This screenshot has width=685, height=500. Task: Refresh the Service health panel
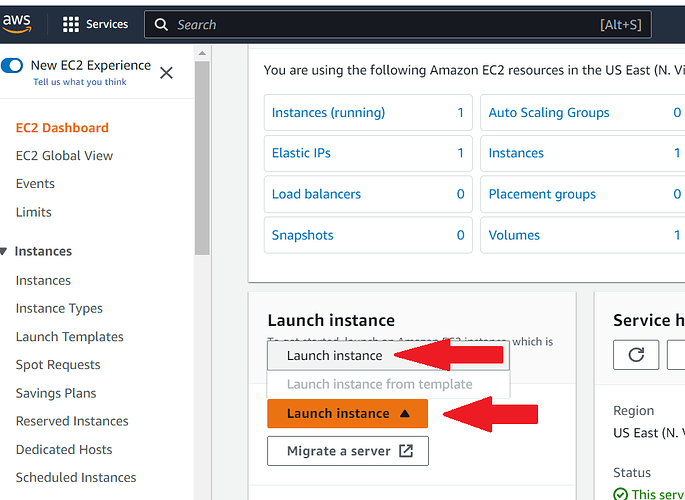pyautogui.click(x=636, y=355)
